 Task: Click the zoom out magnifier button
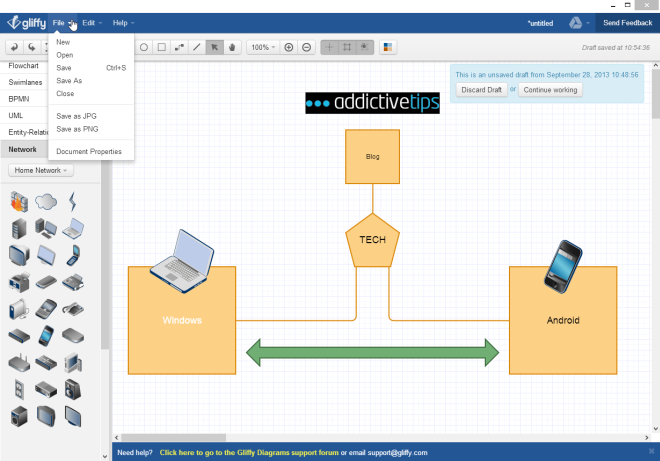307,47
